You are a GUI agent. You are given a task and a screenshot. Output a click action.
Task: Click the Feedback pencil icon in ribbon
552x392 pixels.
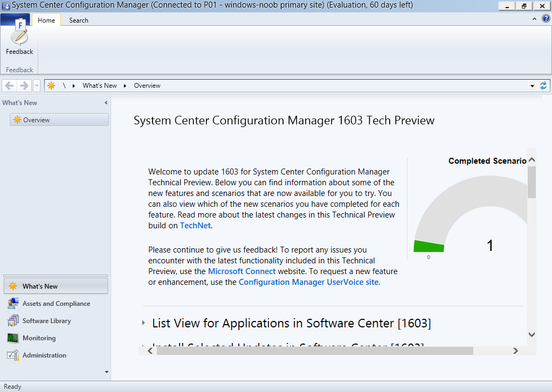click(x=19, y=37)
